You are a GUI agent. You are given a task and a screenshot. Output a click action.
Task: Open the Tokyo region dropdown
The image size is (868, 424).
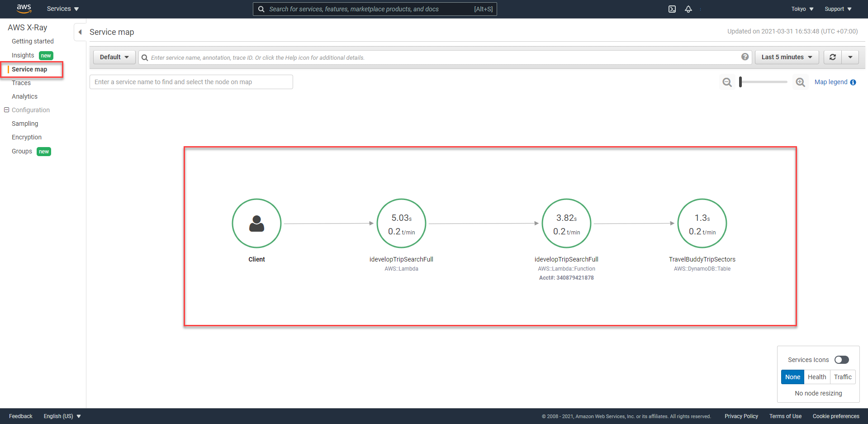[802, 9]
